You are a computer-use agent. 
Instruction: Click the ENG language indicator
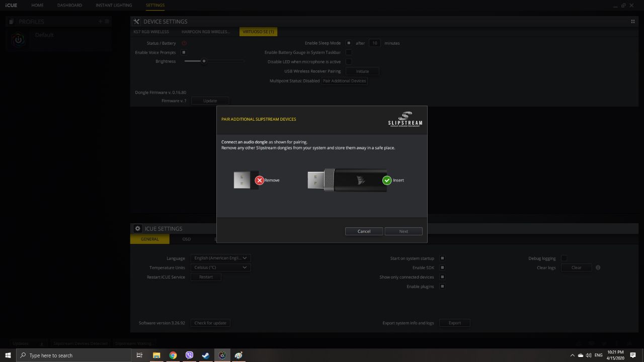[x=599, y=355]
